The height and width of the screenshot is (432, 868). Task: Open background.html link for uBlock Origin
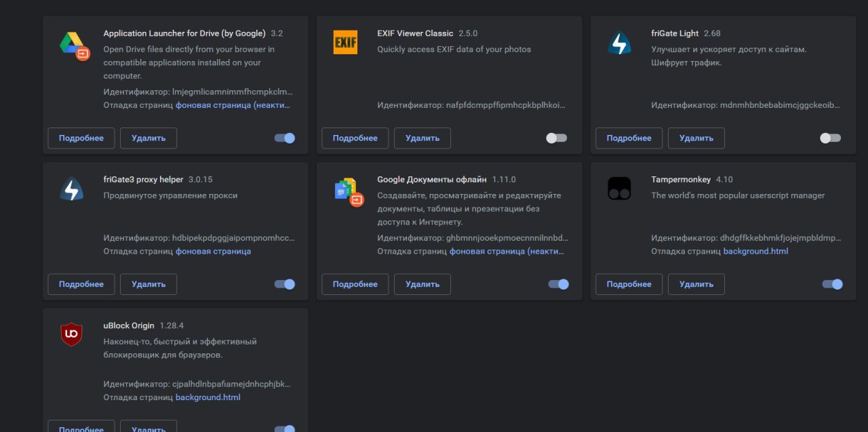click(x=208, y=397)
